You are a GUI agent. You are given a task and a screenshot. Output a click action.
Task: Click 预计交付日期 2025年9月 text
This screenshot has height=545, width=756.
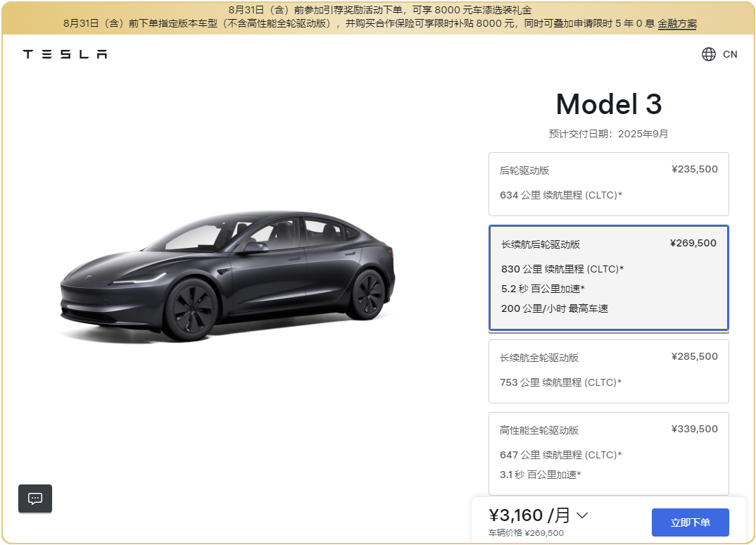click(x=608, y=134)
